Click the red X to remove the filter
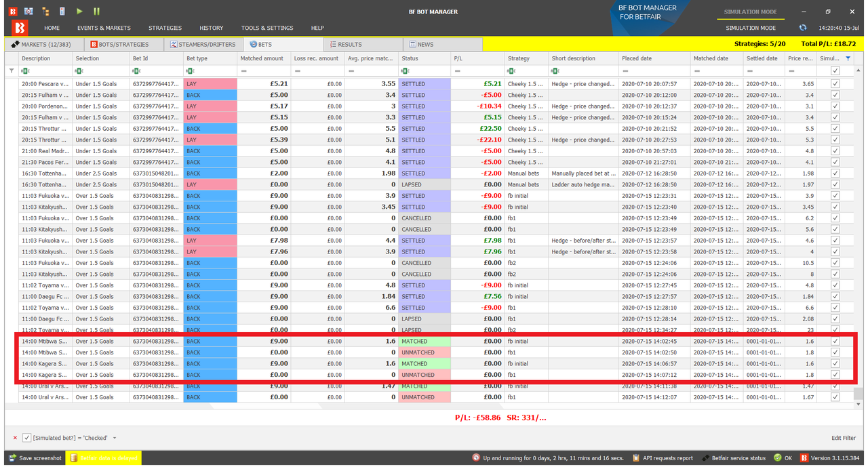 (x=15, y=438)
